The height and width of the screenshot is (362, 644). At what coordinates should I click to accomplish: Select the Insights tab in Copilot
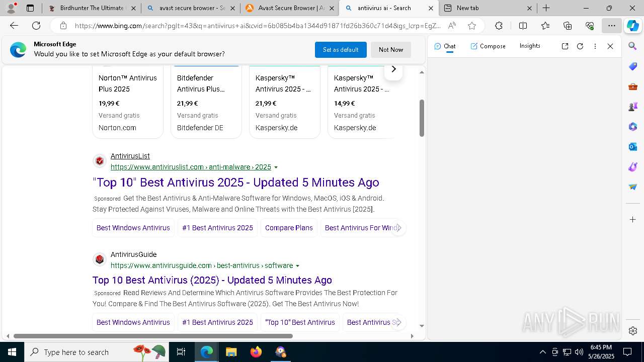pyautogui.click(x=530, y=46)
